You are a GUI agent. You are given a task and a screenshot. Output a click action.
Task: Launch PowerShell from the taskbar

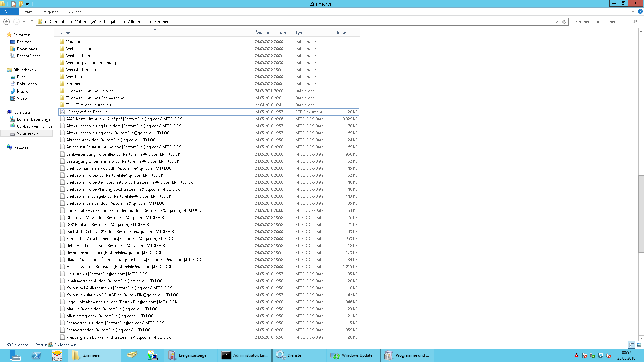point(36,355)
